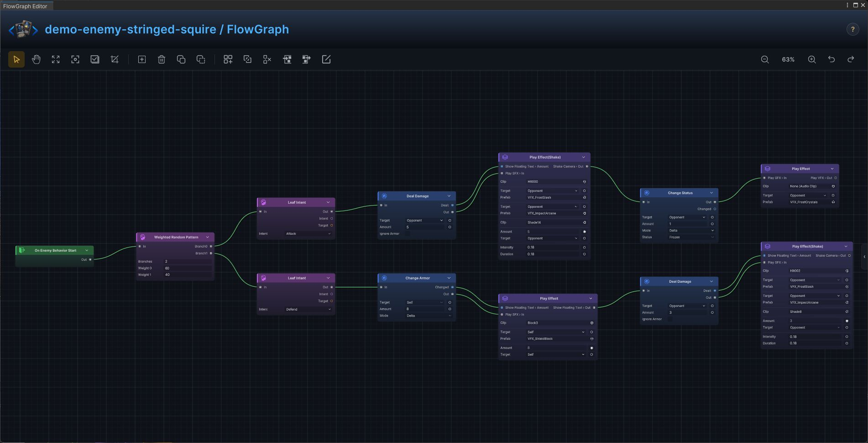The height and width of the screenshot is (443, 868).
Task: Click the edit pencil icon in toolbar
Action: point(326,59)
